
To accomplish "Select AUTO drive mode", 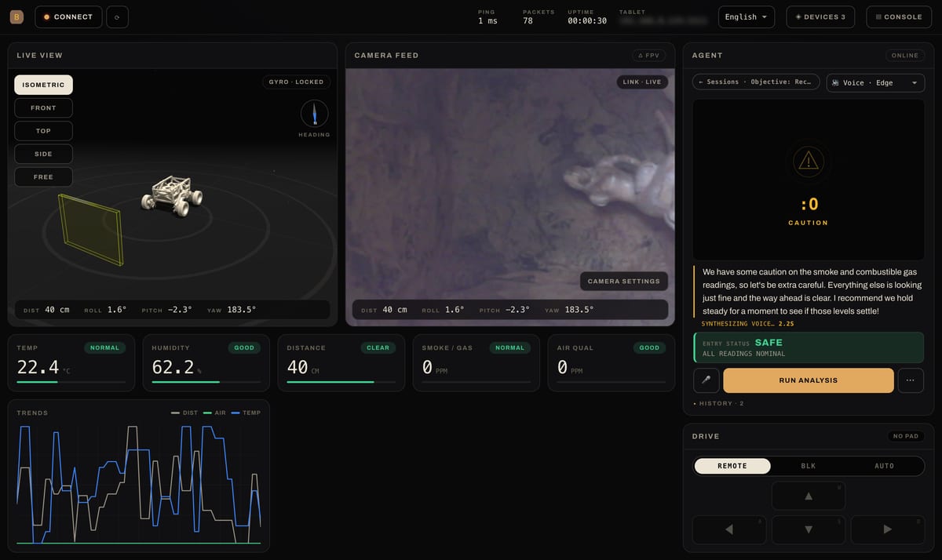I will point(884,466).
